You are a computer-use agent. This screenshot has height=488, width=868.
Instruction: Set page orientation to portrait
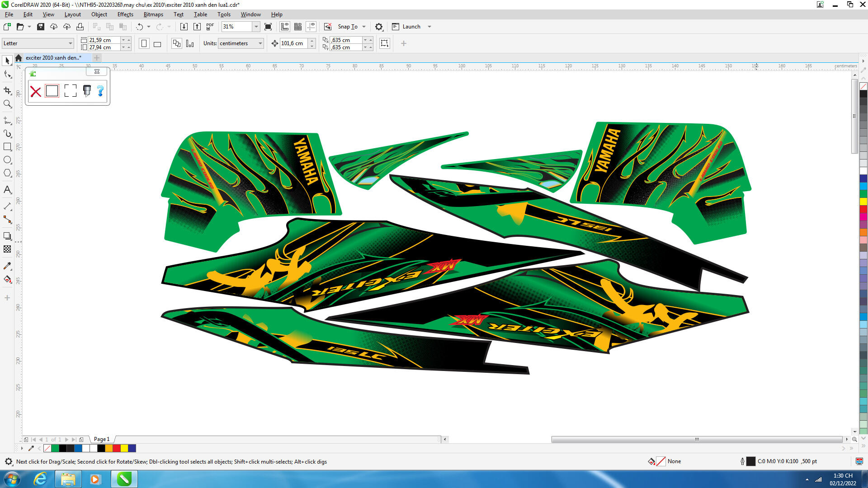[144, 43]
